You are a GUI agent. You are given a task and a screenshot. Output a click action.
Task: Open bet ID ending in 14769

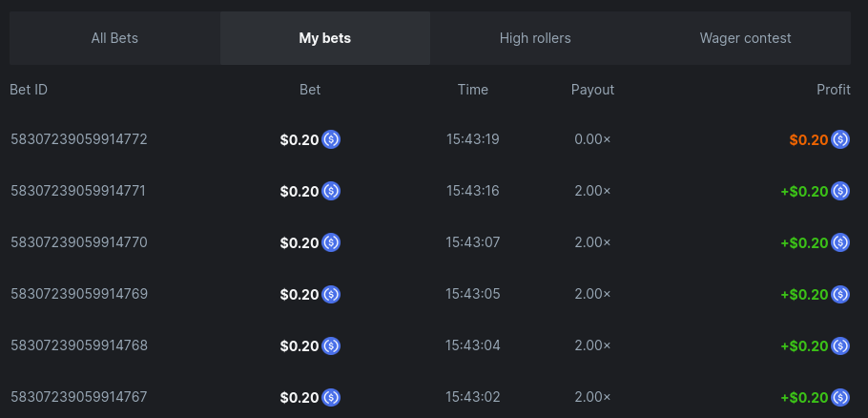click(x=79, y=294)
